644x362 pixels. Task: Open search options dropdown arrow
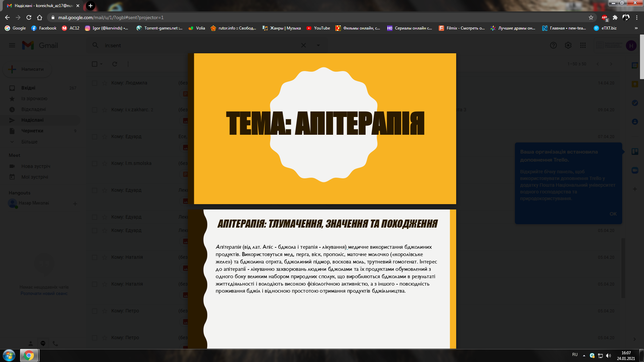point(318,45)
